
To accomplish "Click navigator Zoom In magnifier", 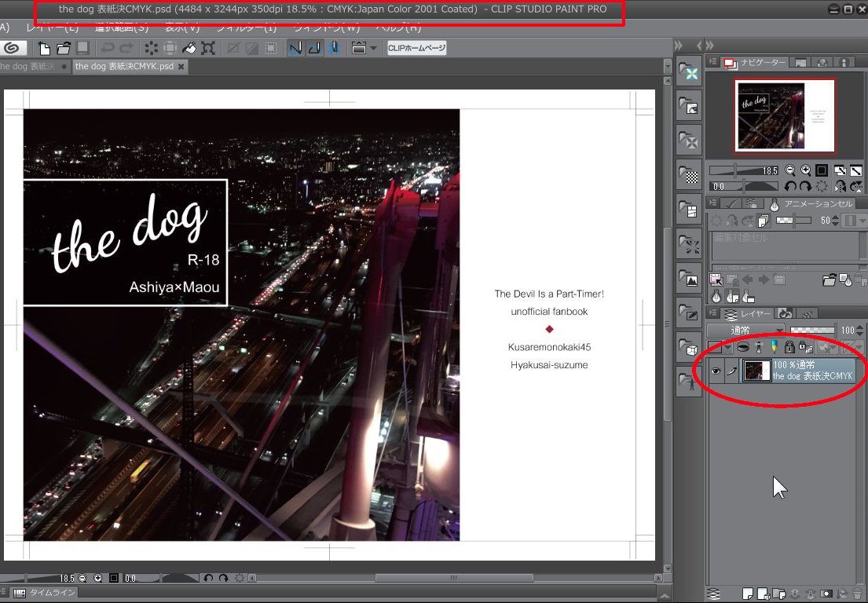I will 805,170.
